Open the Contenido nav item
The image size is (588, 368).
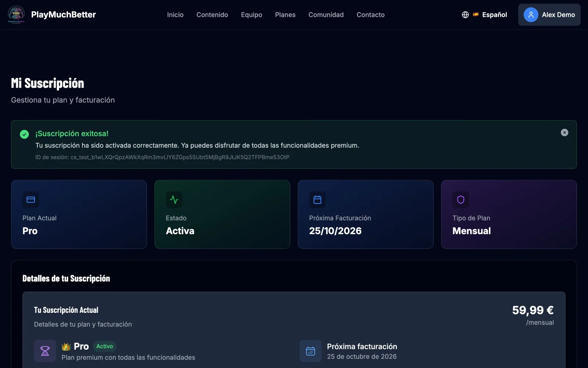point(212,15)
